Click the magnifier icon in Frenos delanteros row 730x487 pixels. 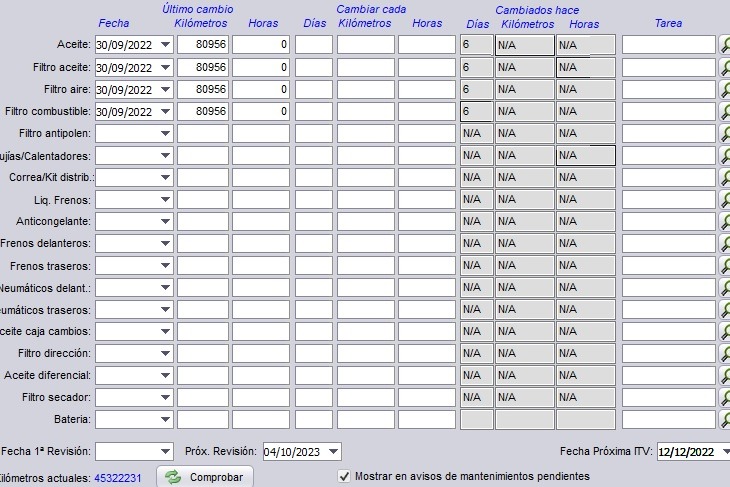click(725, 244)
